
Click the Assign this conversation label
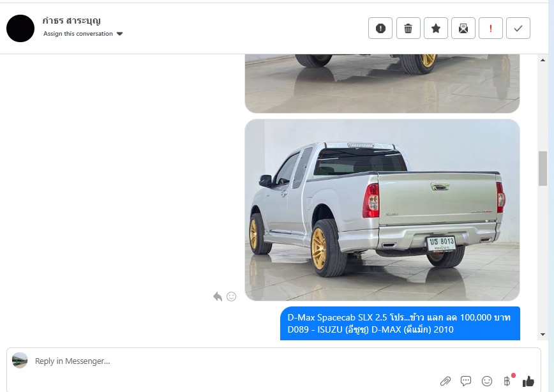pyautogui.click(x=78, y=34)
